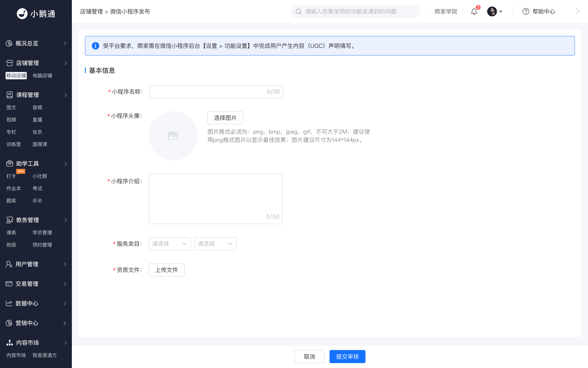Open the account dropdown caret beside avatar
Viewport: 588px width, 368px height.
pos(501,12)
